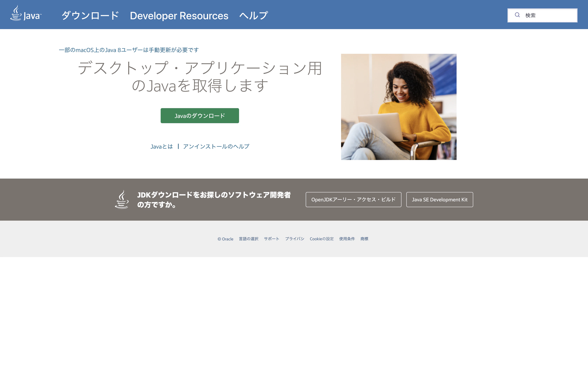
Task: Focus the 検索 search field
Action: [542, 15]
